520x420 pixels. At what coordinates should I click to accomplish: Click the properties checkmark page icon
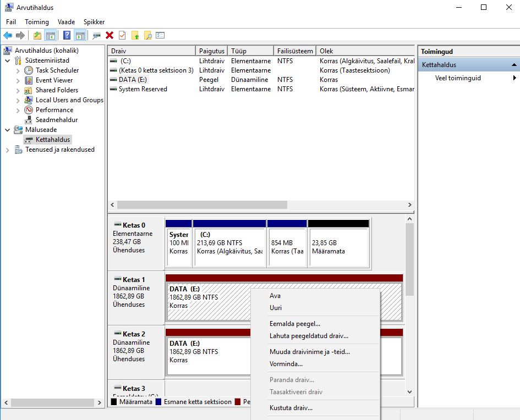(x=122, y=35)
